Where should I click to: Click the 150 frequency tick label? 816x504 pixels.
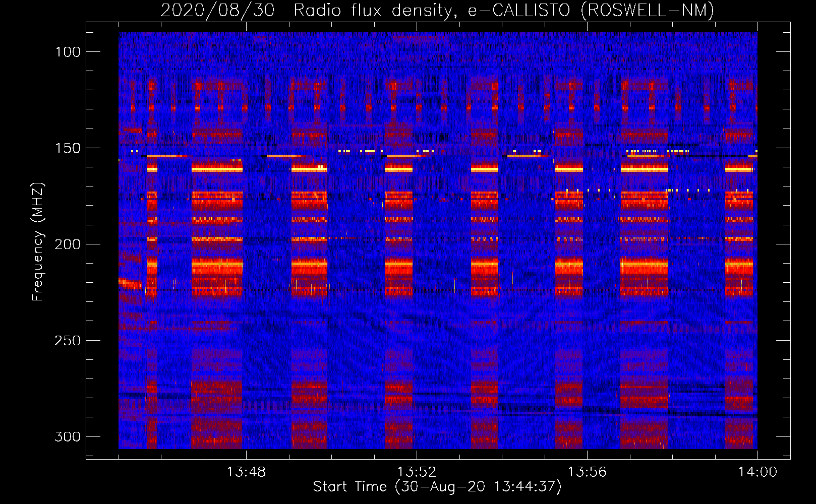coord(68,148)
